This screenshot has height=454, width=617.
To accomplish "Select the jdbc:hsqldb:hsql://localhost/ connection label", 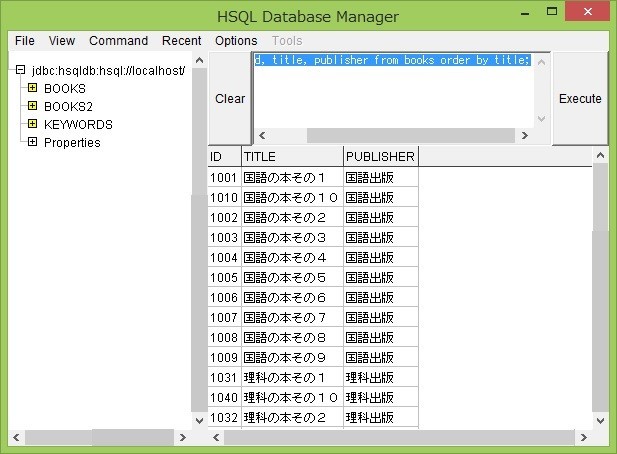I will (x=108, y=70).
